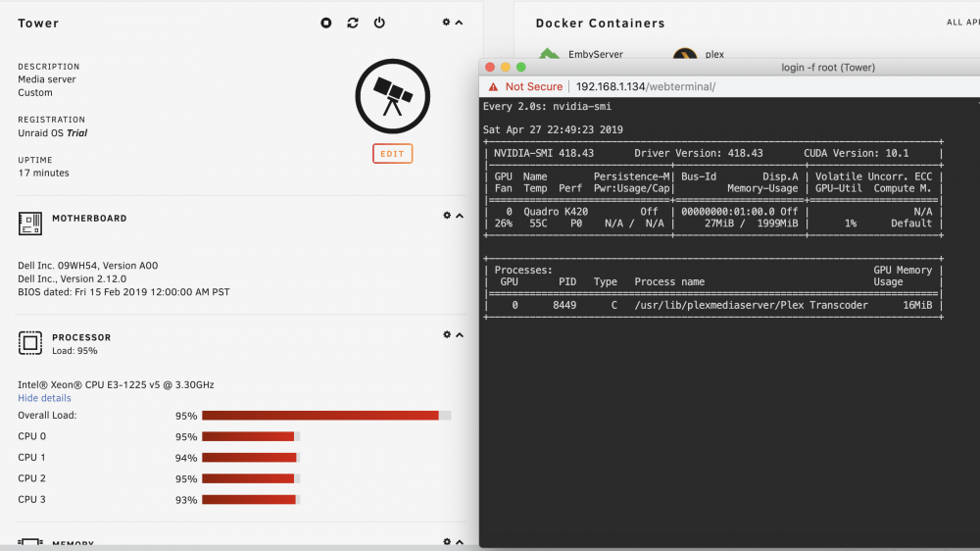Image resolution: width=980 pixels, height=551 pixels.
Task: Reboot the server using the refresh arrows icon
Action: (353, 23)
